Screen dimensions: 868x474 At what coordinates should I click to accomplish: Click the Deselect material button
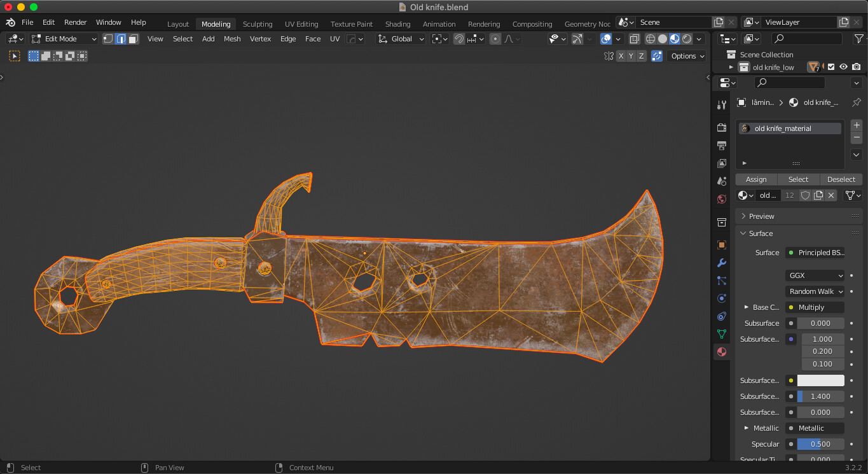841,179
